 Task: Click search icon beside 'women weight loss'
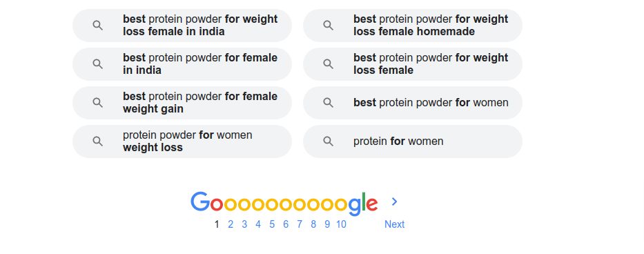click(98, 141)
